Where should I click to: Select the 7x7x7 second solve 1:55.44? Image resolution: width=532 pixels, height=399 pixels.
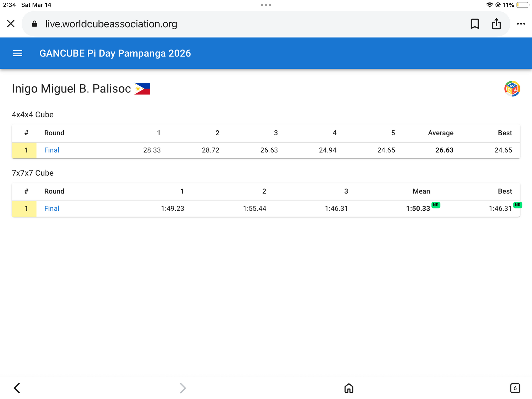click(254, 208)
